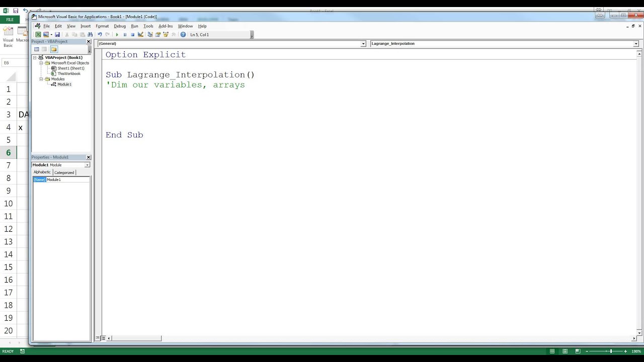The image size is (644, 362).
Task: Switch to the Categorized properties tab
Action: point(64,172)
